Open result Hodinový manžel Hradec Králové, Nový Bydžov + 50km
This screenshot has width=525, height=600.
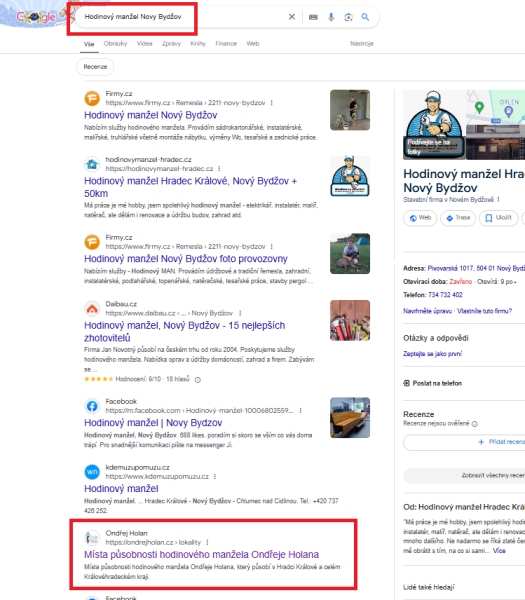191,187
